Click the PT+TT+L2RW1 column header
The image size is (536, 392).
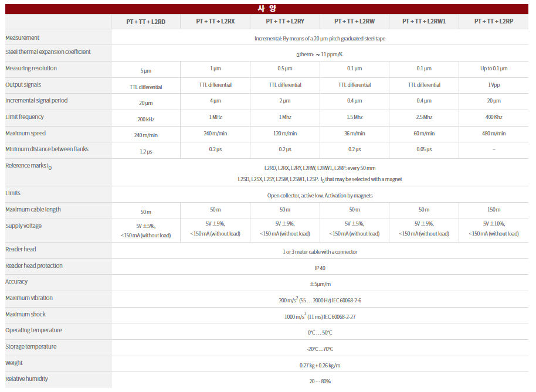[424, 21]
